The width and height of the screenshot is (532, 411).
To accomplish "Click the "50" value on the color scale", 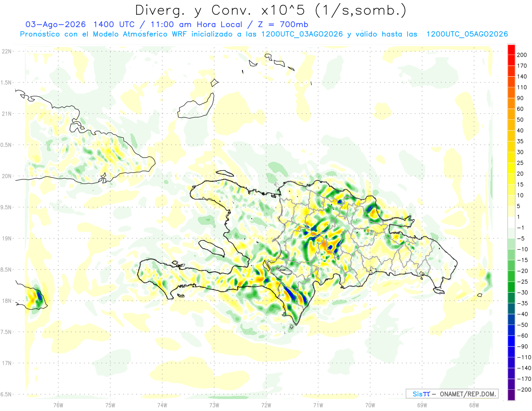I will (521, 120).
